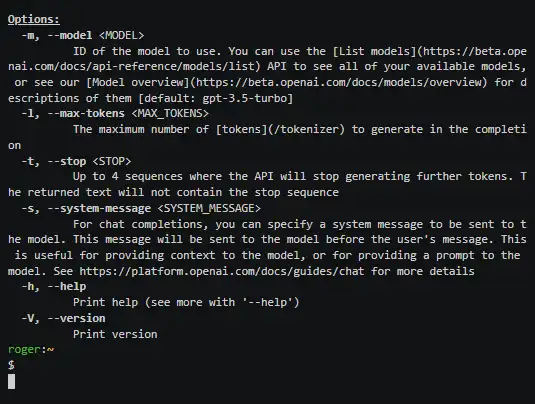535x404 pixels.
Task: Click the green roger username prompt
Action: tap(24, 350)
